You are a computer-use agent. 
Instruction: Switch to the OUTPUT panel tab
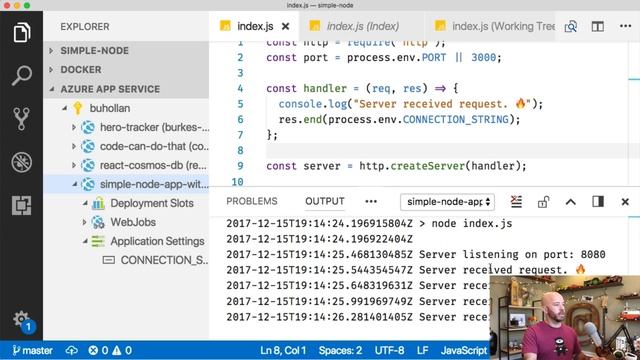point(325,201)
